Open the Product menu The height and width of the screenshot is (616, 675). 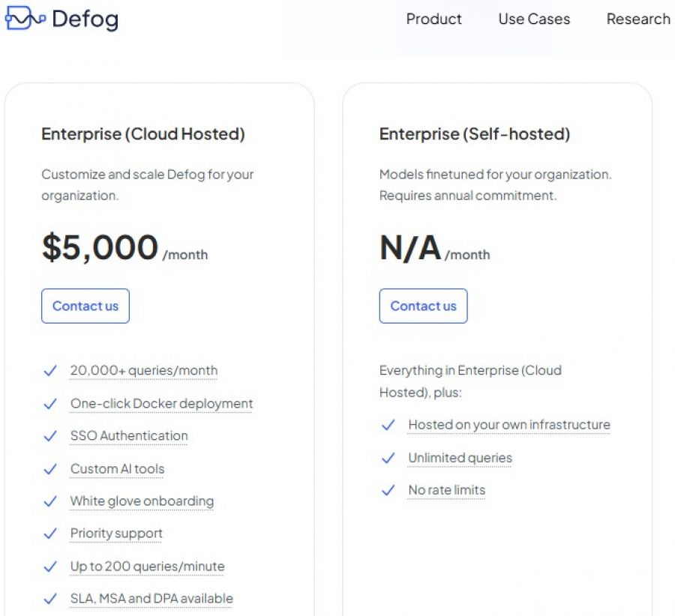433,19
